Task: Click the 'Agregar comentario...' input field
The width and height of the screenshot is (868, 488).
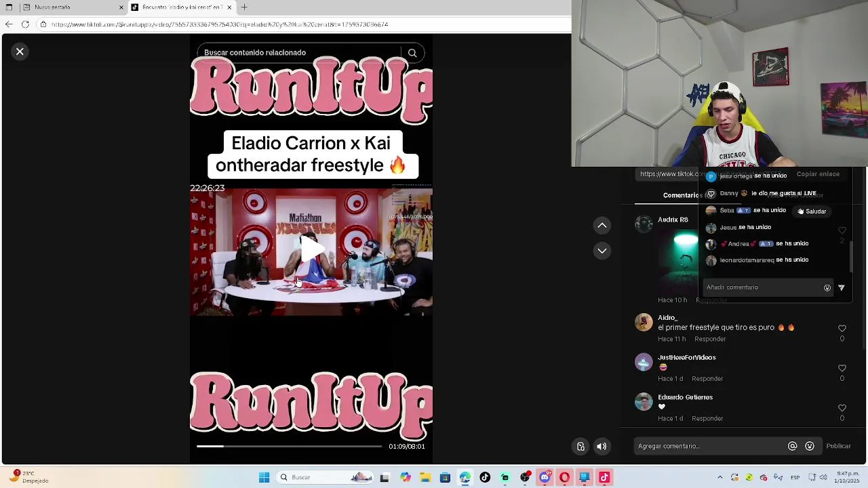Action: (709, 446)
